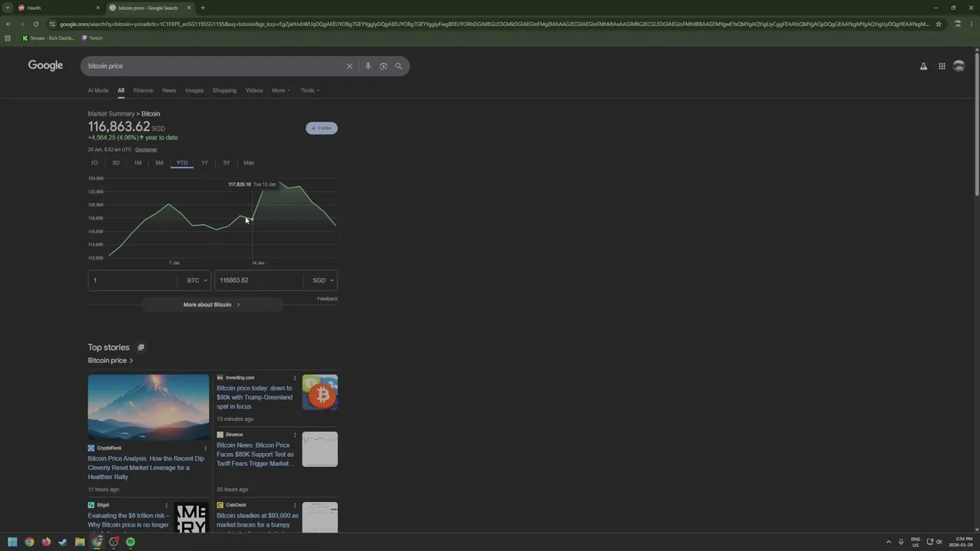Open the BTC currency dropdown
980x551 pixels.
pyautogui.click(x=197, y=280)
